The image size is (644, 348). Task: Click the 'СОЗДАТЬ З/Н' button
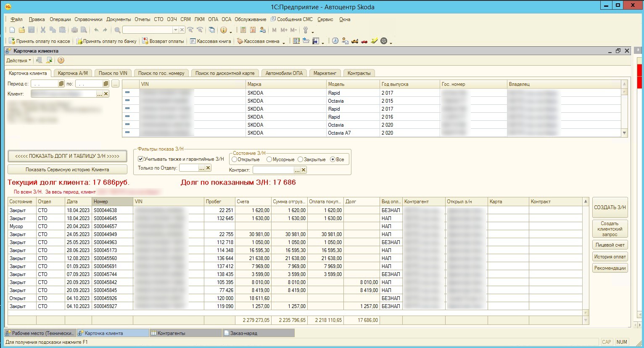(x=610, y=207)
